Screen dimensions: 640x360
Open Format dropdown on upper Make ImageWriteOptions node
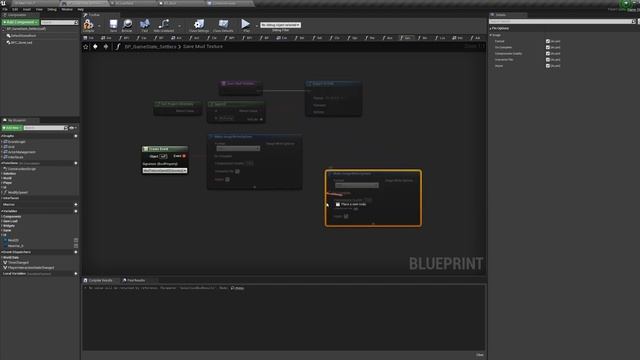point(238,149)
